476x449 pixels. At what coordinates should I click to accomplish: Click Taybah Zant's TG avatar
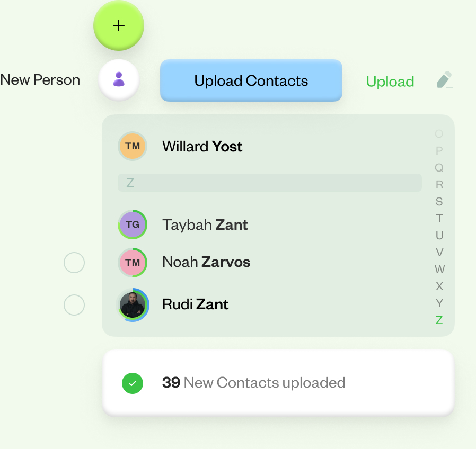pyautogui.click(x=133, y=224)
